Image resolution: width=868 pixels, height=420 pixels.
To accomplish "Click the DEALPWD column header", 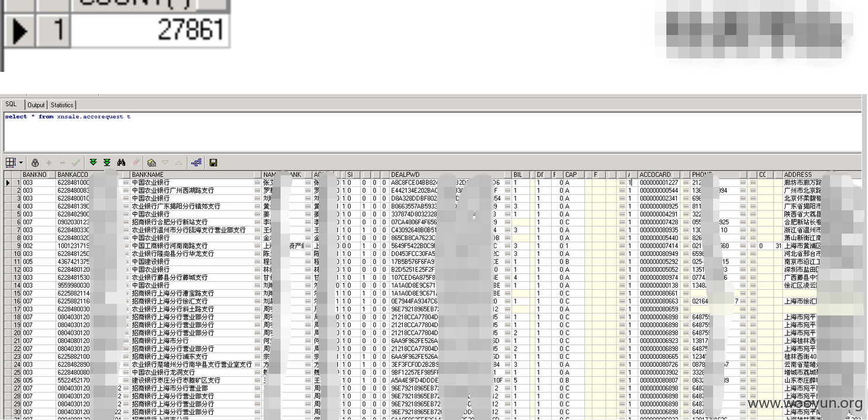I will pyautogui.click(x=450, y=175).
